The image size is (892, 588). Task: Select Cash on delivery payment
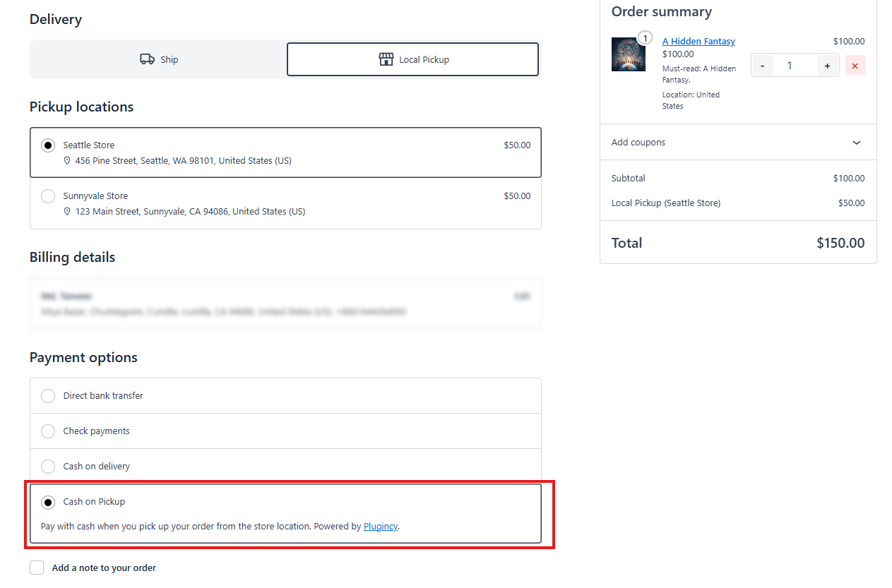(x=48, y=467)
